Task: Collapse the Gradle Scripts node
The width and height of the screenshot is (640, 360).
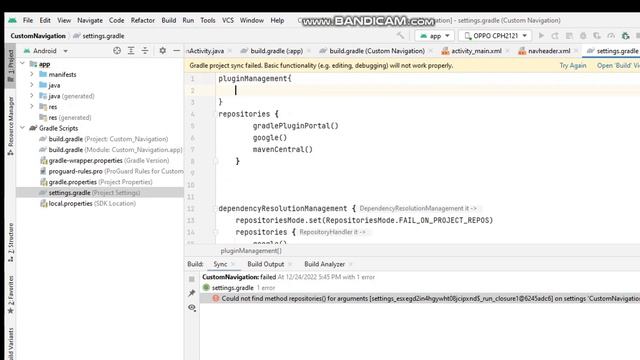Action: tap(22, 128)
